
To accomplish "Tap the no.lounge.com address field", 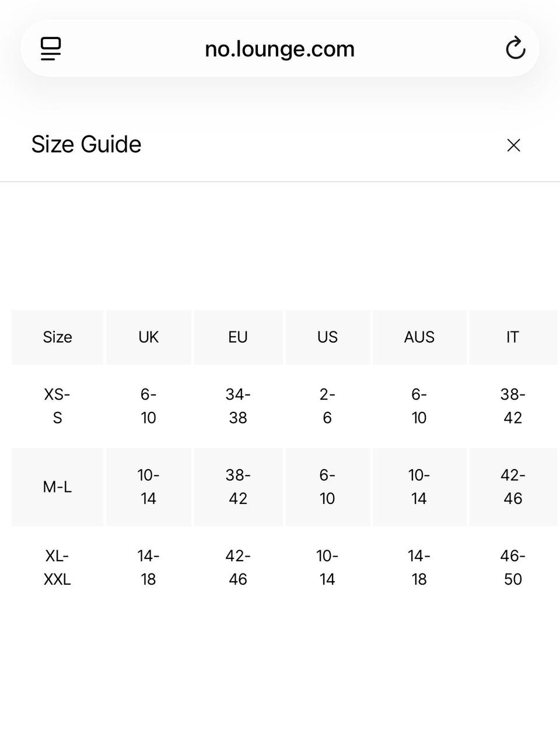I will click(279, 48).
